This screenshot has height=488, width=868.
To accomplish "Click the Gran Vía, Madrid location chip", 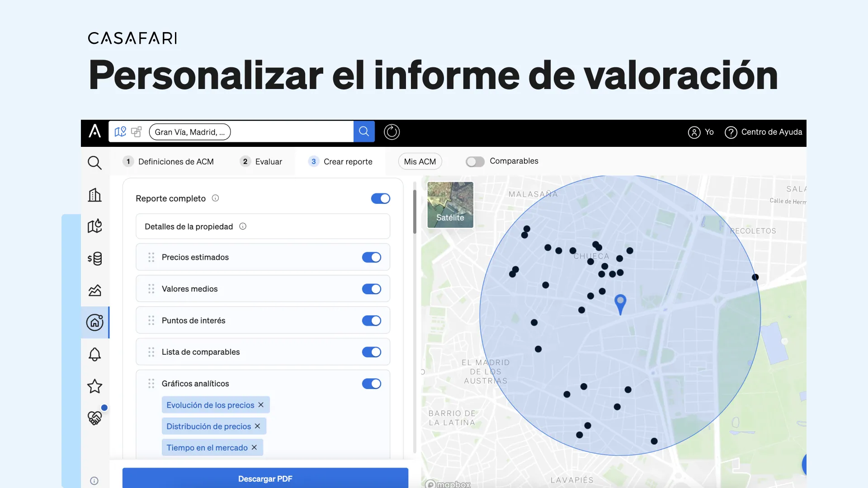I will [190, 132].
